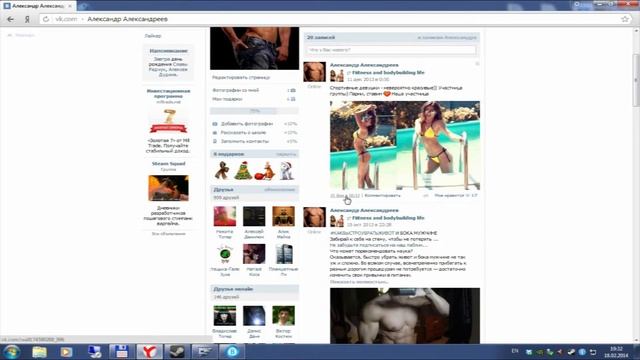Open friend Алик Майка's thumbnail

tap(283, 216)
